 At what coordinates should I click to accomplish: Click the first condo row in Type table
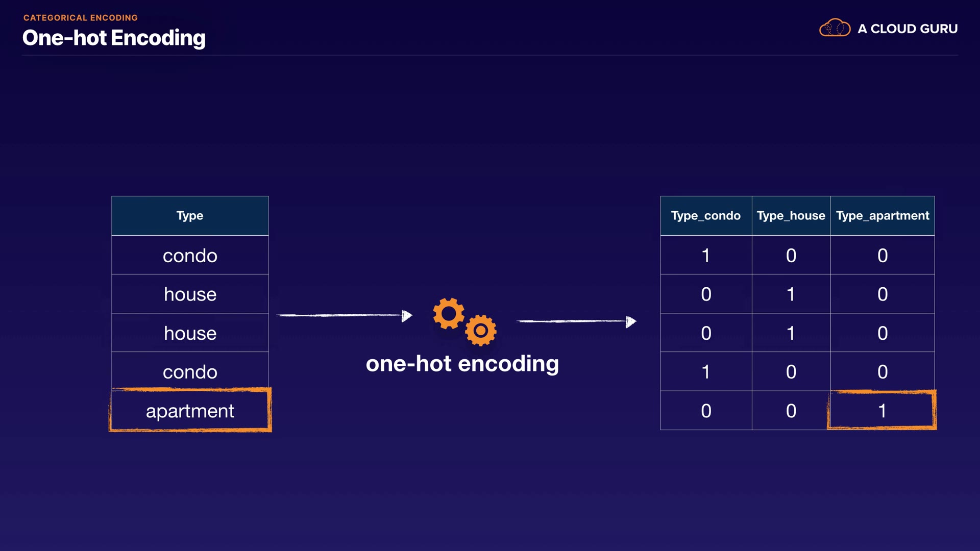190,256
